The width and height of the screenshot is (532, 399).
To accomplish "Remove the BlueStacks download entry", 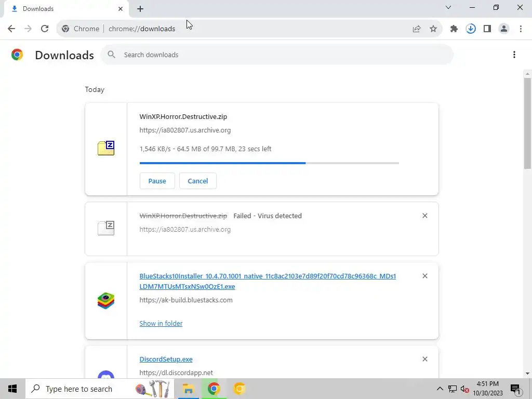I will point(425,276).
